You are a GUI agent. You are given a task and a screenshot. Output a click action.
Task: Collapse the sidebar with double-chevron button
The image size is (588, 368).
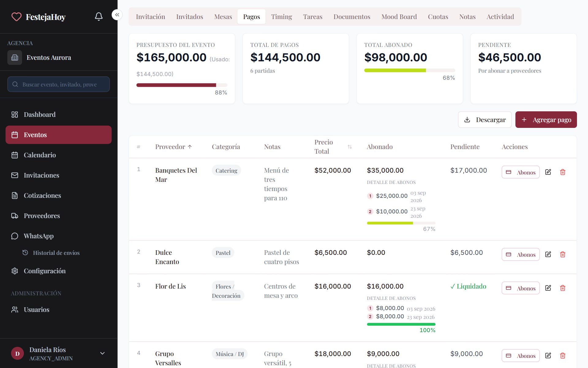click(117, 15)
